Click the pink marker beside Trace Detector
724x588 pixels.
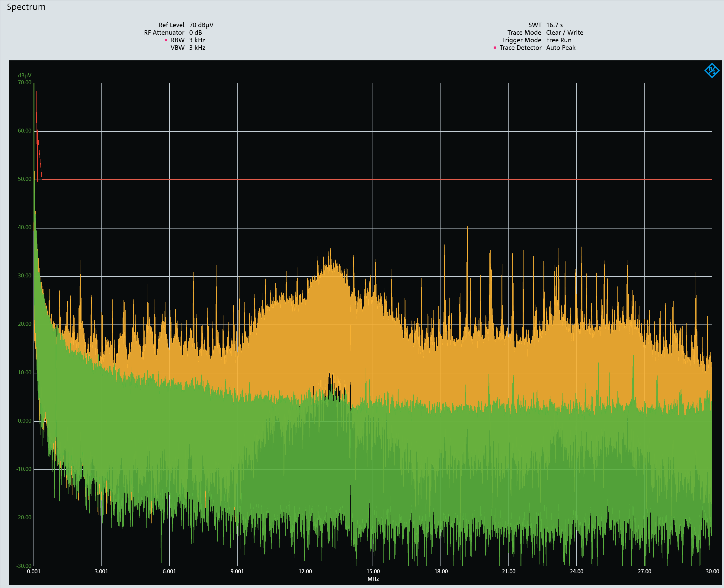[x=495, y=48]
